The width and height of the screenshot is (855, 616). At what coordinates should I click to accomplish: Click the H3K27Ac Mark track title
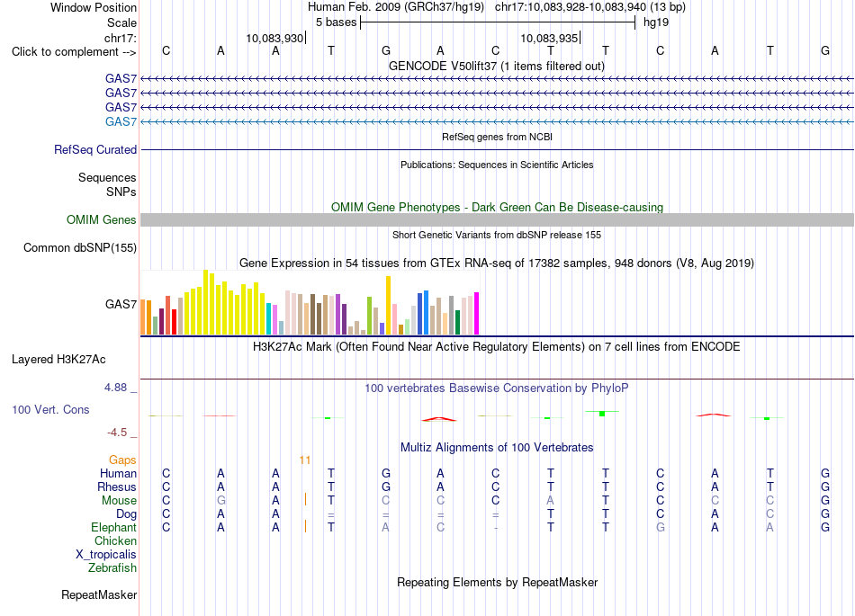click(x=496, y=347)
